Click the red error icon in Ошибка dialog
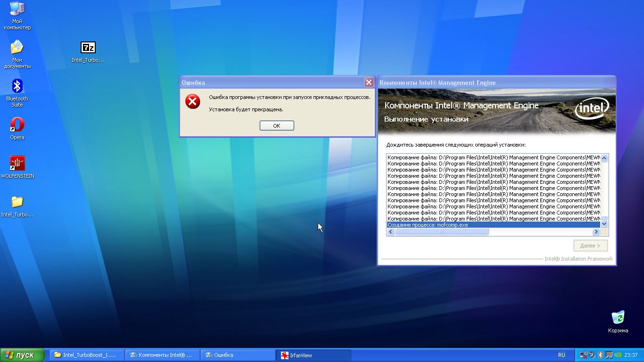Image resolution: width=644 pixels, height=362 pixels. pos(192,101)
